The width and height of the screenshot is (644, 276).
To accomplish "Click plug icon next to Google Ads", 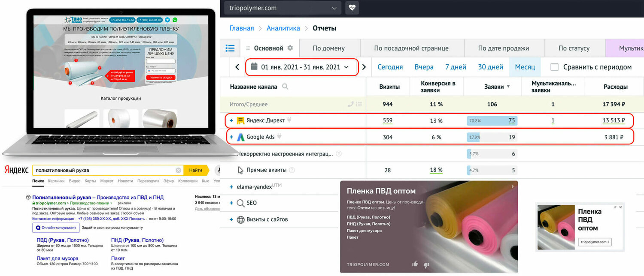I will [x=279, y=137].
